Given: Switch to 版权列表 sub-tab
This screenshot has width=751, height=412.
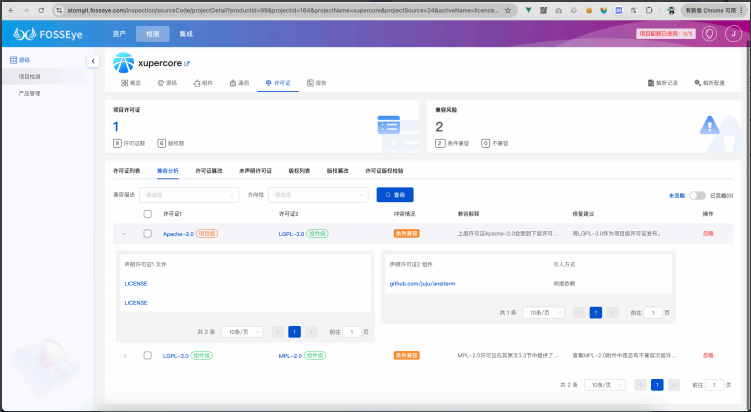Looking at the screenshot, I should coord(299,171).
